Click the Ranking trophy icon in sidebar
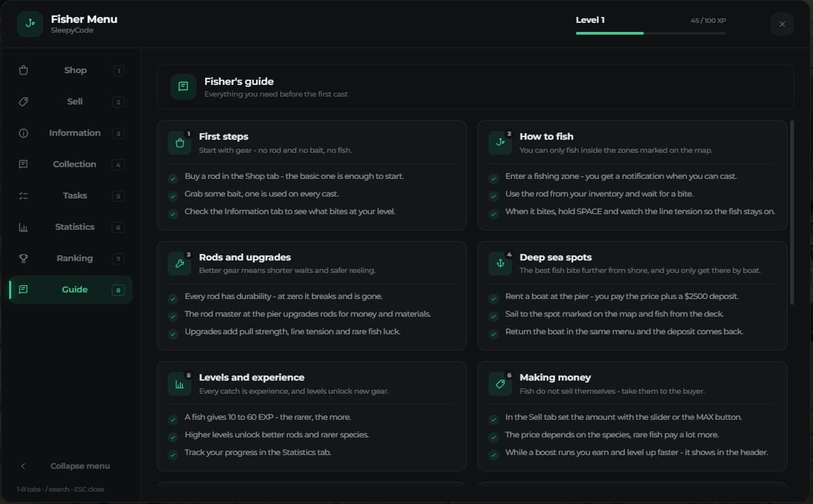Screen dimensions: 813x504 coord(24,259)
